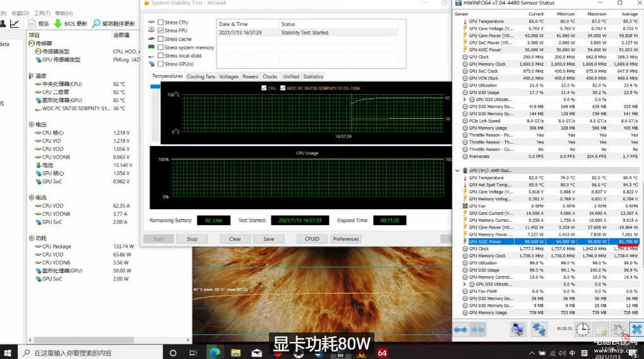This screenshot has width=644, height=359.
Task: Click HWiNFO networked computers icon
Action: point(539,329)
